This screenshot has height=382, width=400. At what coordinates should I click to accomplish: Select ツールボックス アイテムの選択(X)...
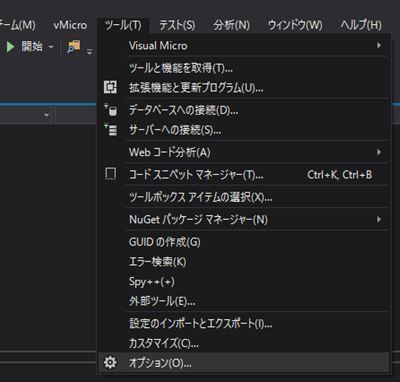[244, 197]
